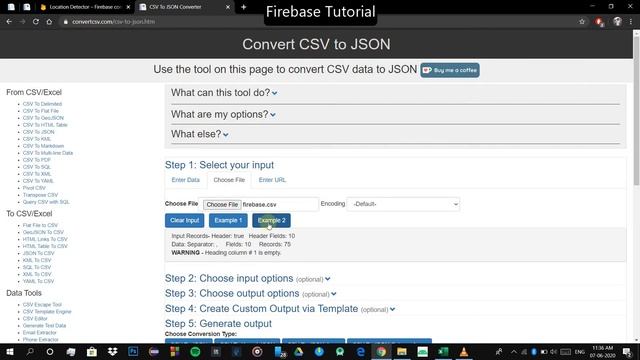Reload the page with the refresh icon

[36, 22]
